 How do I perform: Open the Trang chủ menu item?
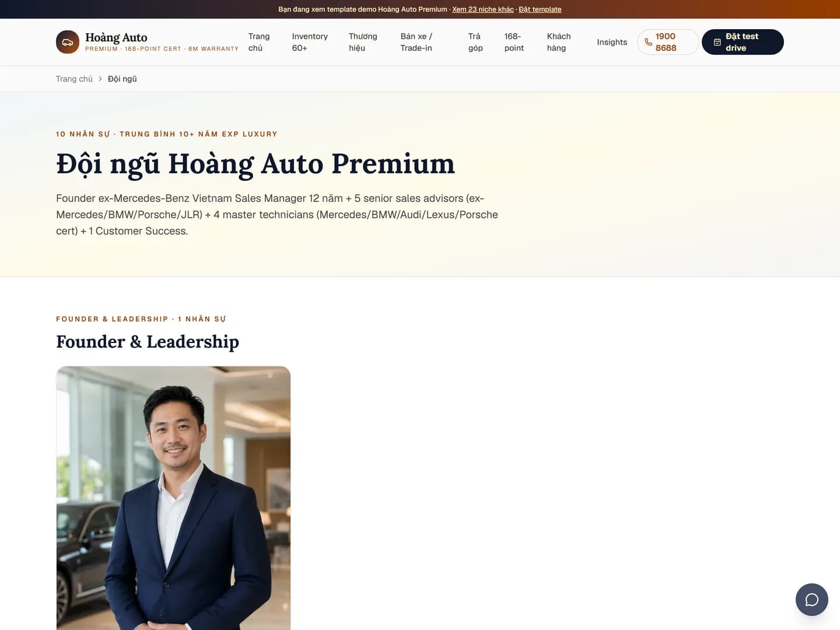tap(259, 42)
